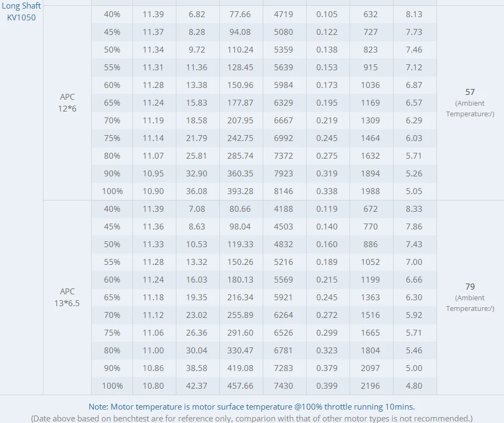Select the 457.66 power cell
The image size is (504, 423).
pos(240,386)
